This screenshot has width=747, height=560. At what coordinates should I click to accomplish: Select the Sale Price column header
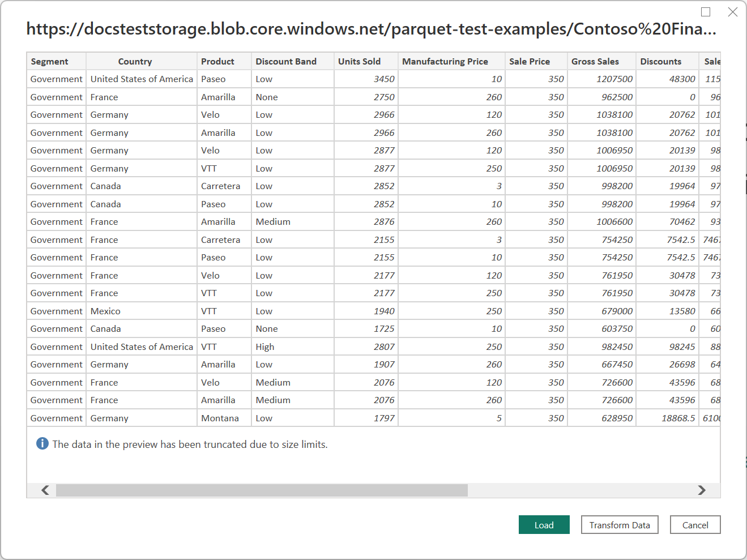tap(530, 61)
